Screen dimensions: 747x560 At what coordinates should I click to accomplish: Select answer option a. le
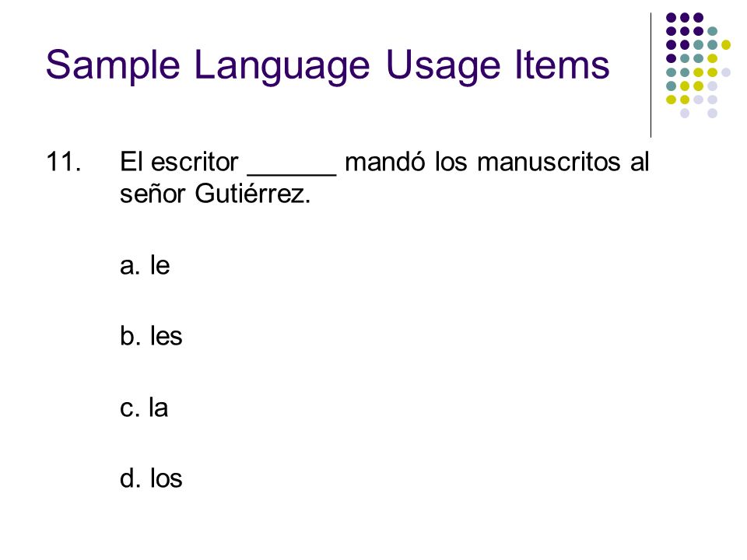click(145, 264)
